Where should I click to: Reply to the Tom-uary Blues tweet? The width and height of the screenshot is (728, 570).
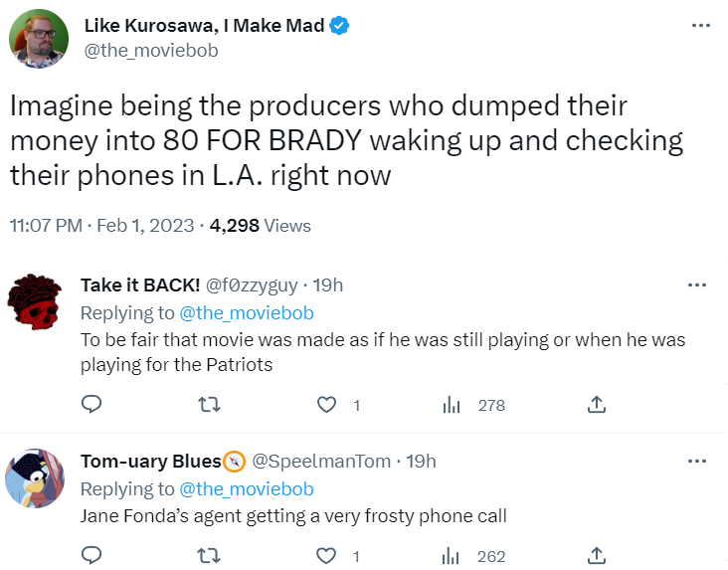point(91,555)
